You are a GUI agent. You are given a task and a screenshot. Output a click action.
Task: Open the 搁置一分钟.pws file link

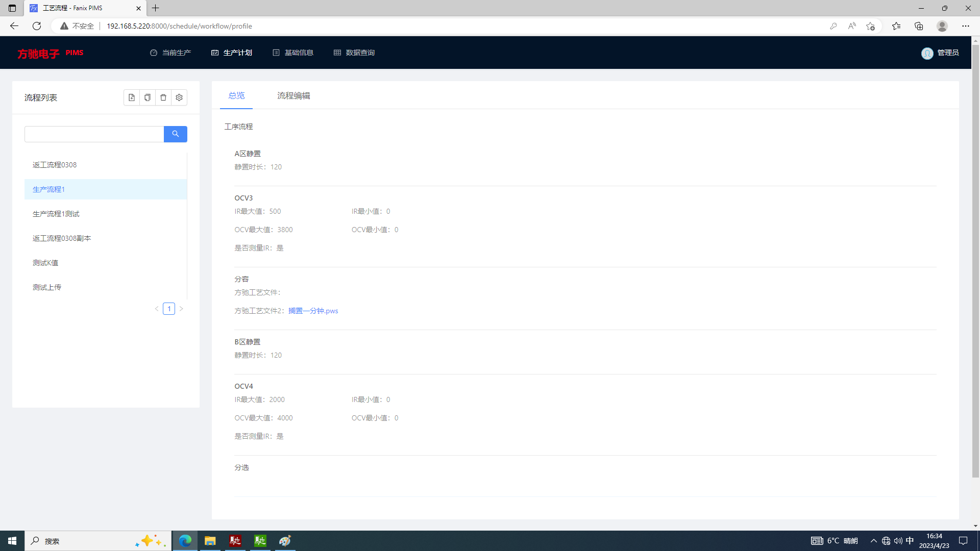pyautogui.click(x=313, y=311)
